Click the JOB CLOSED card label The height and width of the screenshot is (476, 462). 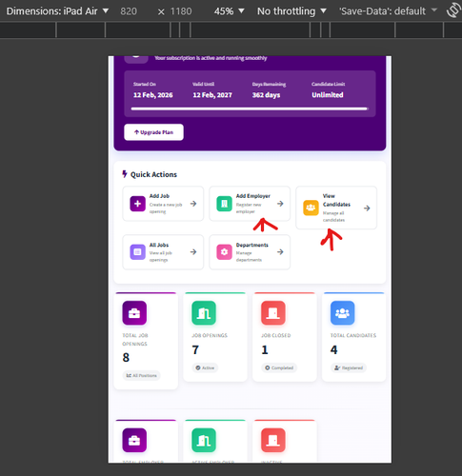pos(276,335)
